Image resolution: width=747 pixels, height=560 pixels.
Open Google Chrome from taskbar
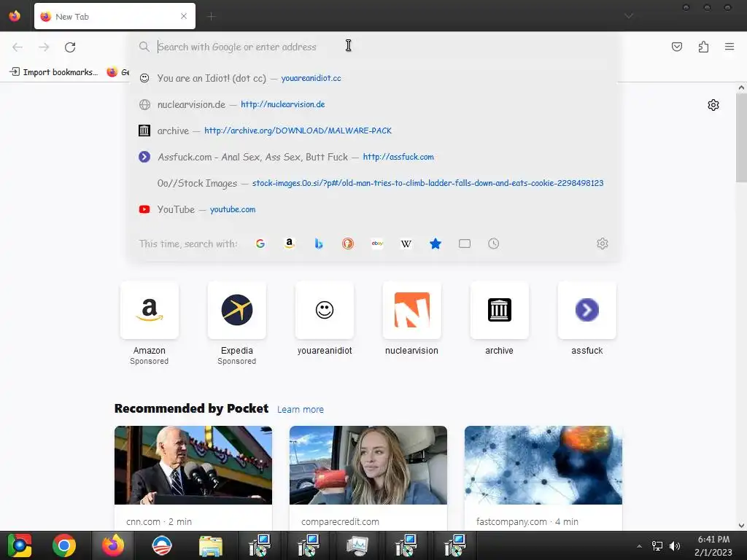tap(64, 545)
